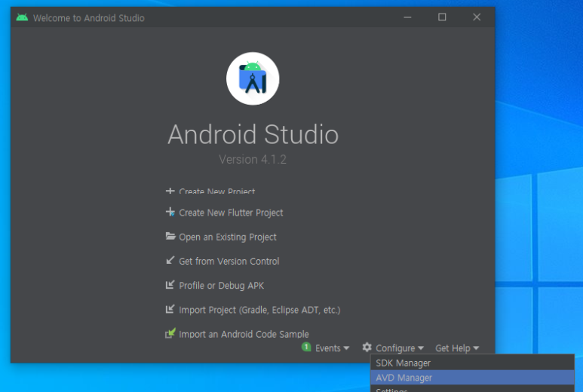Screen dimensions: 583x392
Task: Create New Flutter Project
Action: tap(231, 213)
